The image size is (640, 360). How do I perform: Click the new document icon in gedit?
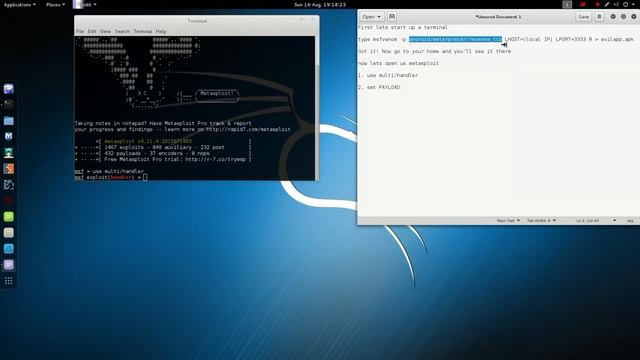[x=392, y=17]
